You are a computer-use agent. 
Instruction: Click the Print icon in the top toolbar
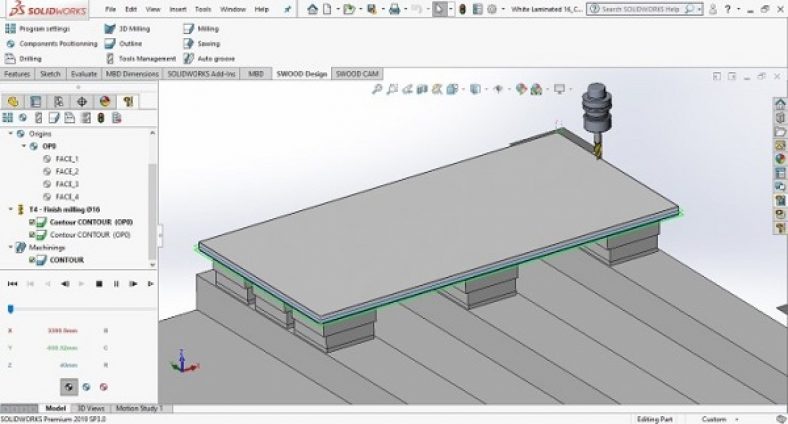pos(396,9)
